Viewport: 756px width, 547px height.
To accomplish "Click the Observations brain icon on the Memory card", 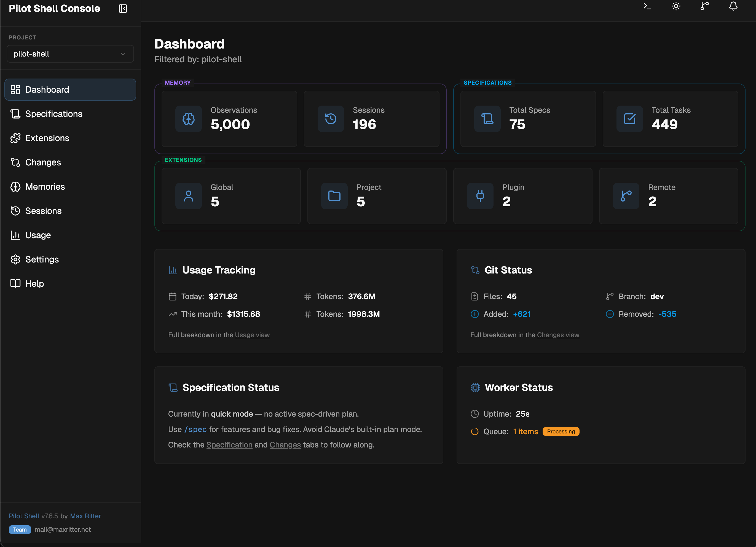I will (188, 119).
